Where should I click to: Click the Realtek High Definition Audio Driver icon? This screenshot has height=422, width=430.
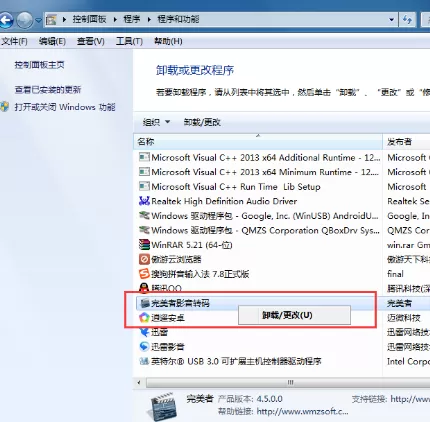pyautogui.click(x=144, y=201)
